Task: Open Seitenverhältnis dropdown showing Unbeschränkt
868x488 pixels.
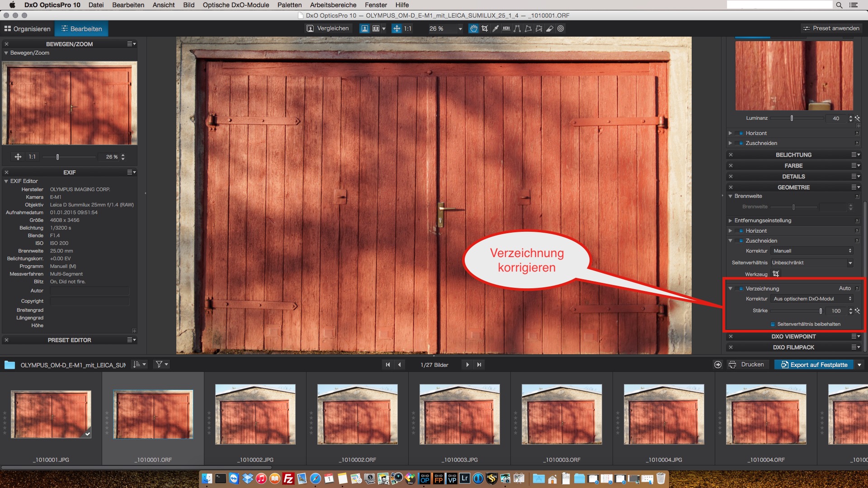Action: click(812, 263)
